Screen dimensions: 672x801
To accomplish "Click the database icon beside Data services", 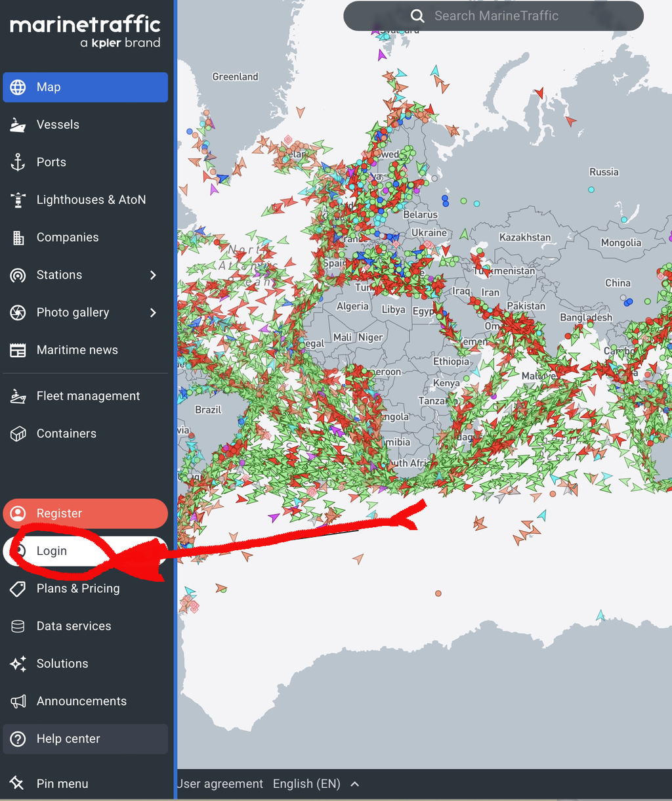I will coord(18,626).
